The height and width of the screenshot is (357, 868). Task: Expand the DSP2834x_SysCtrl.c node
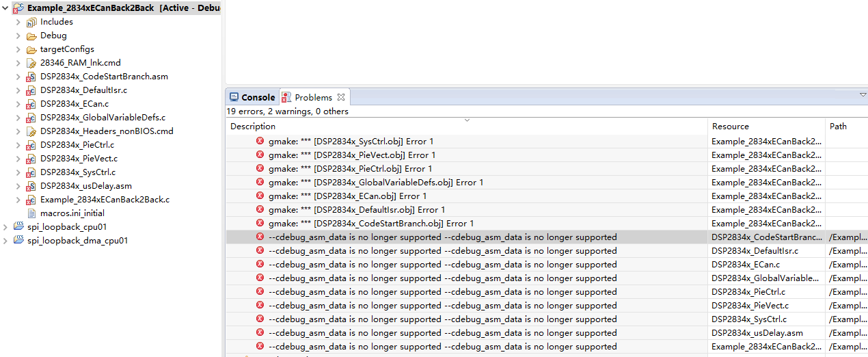18,172
